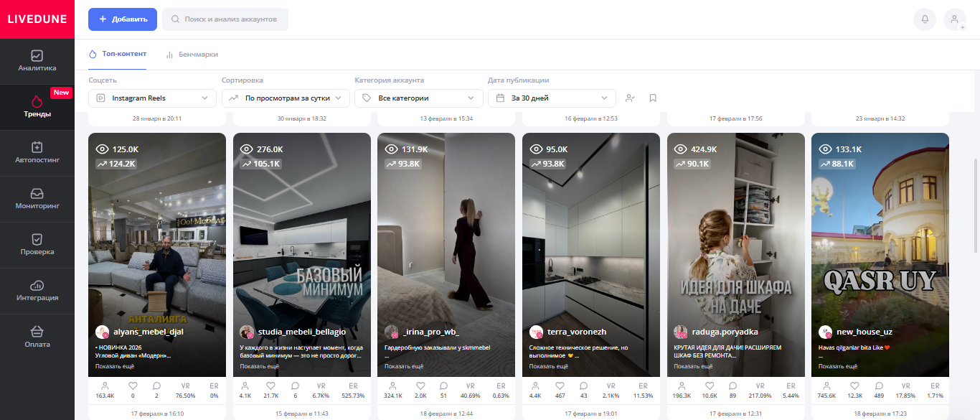Open the За 30 дней date dropdown

[x=552, y=98]
